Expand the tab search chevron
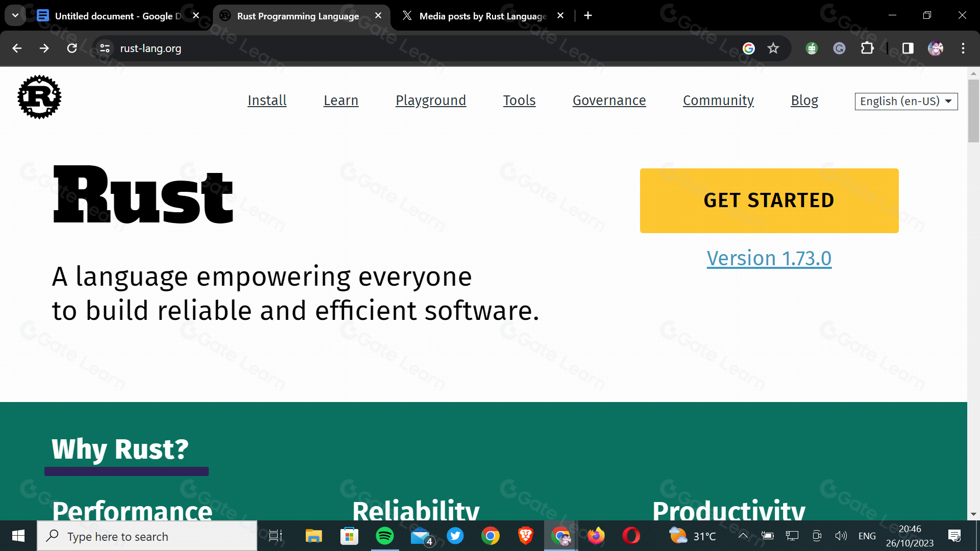This screenshot has height=551, width=980. coord(15,16)
